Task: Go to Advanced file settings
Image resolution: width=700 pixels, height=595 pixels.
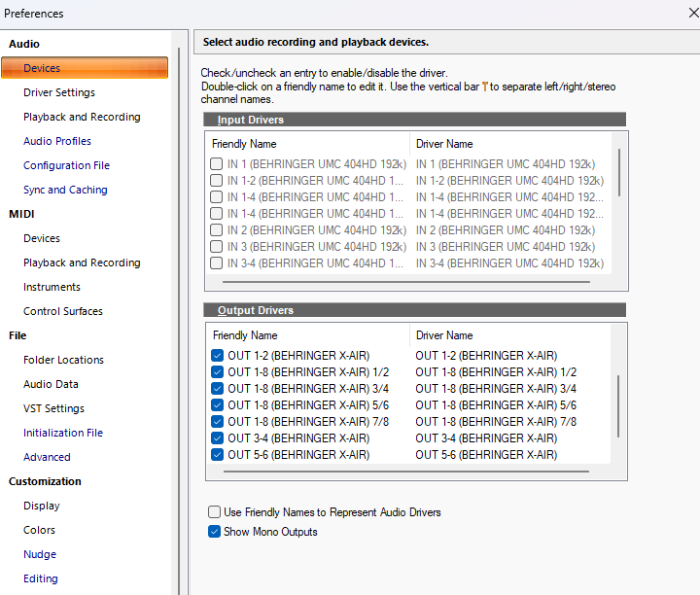Action: [47, 457]
